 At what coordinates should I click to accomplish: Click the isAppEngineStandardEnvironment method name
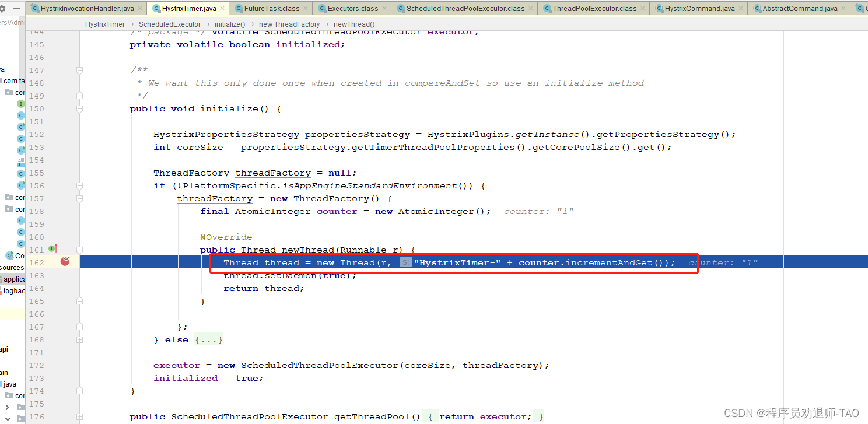click(x=369, y=186)
